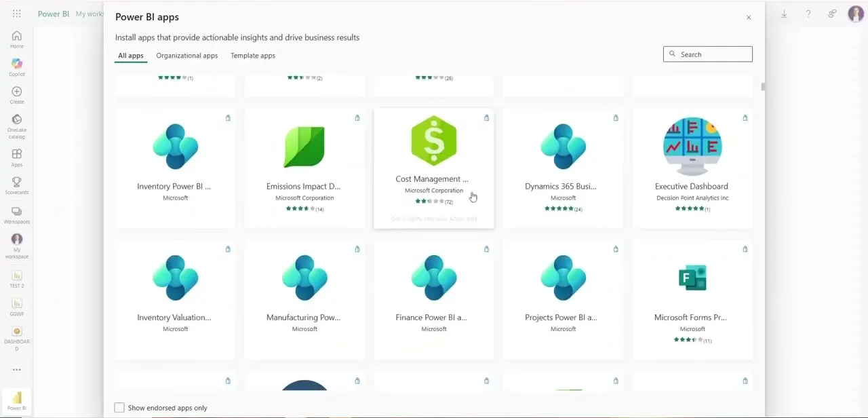Image resolution: width=868 pixels, height=418 pixels.
Task: Open the help question mark icon
Action: pyautogui.click(x=808, y=14)
